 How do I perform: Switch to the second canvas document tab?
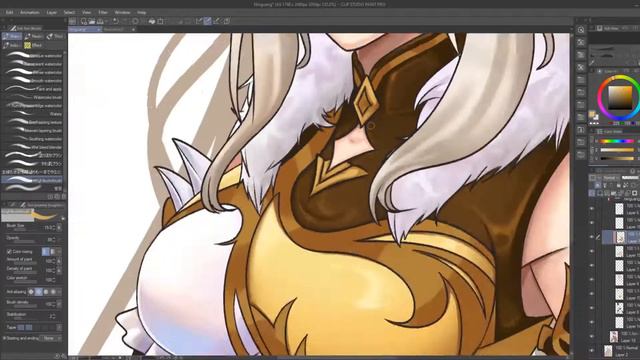118,29
